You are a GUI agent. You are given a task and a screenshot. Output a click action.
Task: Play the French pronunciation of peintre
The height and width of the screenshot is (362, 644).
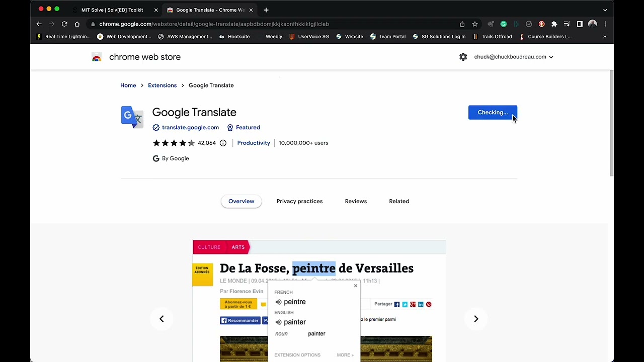pyautogui.click(x=278, y=302)
